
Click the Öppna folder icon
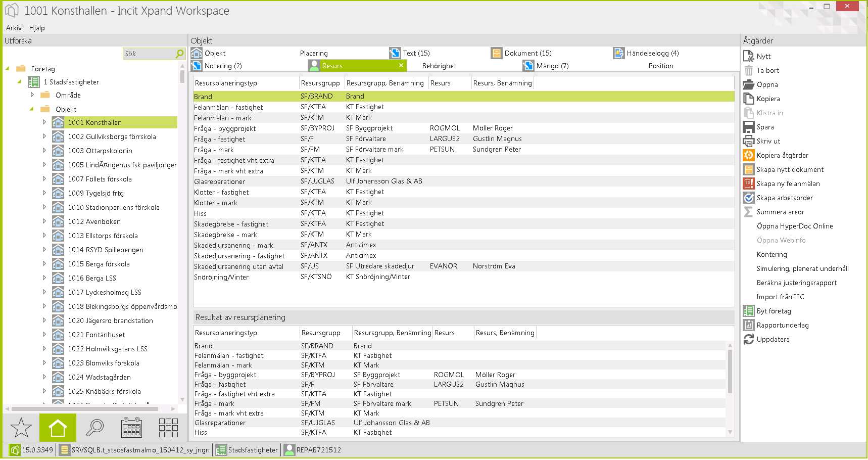pos(749,84)
